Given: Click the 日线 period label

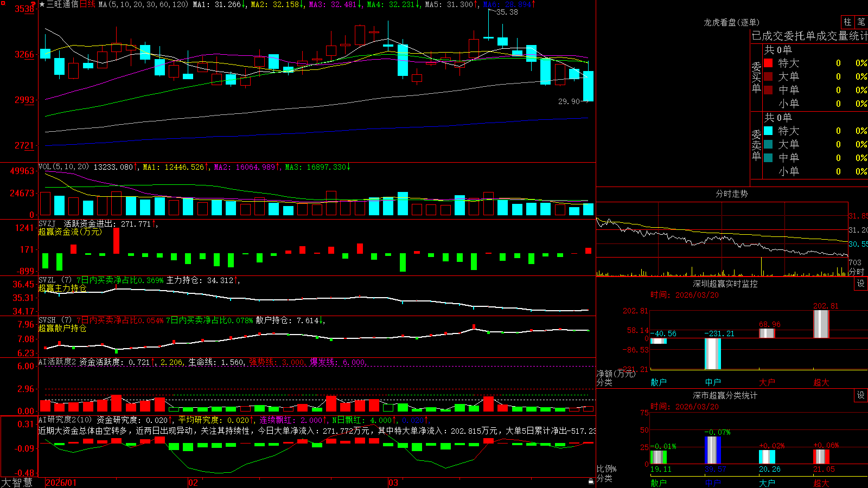Looking at the screenshot, I should pyautogui.click(x=87, y=4).
